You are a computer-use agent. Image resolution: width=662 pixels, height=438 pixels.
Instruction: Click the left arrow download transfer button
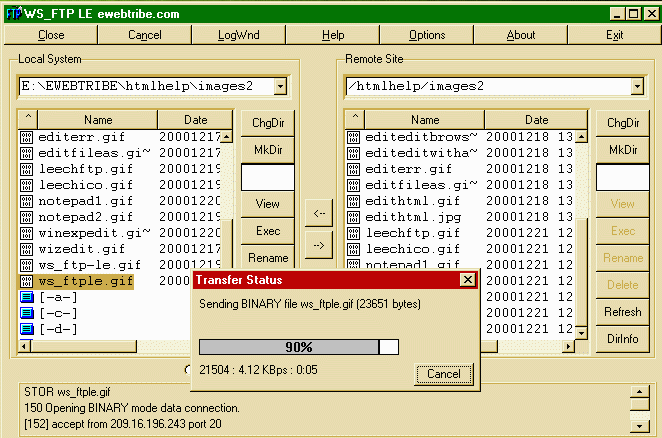[319, 213]
